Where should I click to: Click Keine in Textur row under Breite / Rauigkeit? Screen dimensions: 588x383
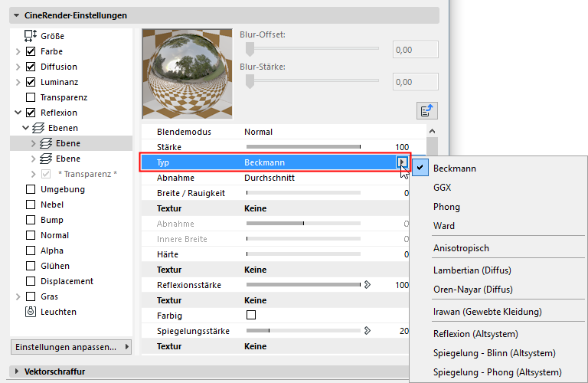click(256, 208)
